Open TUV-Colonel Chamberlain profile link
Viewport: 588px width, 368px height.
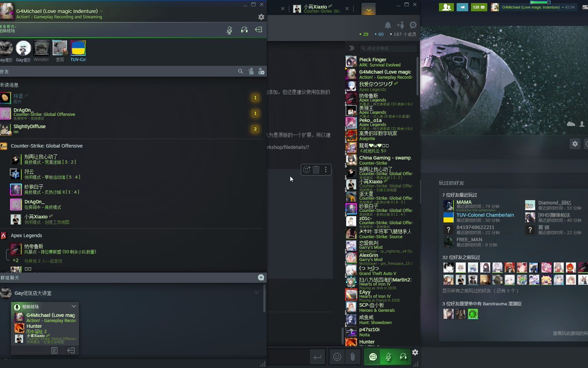click(485, 215)
